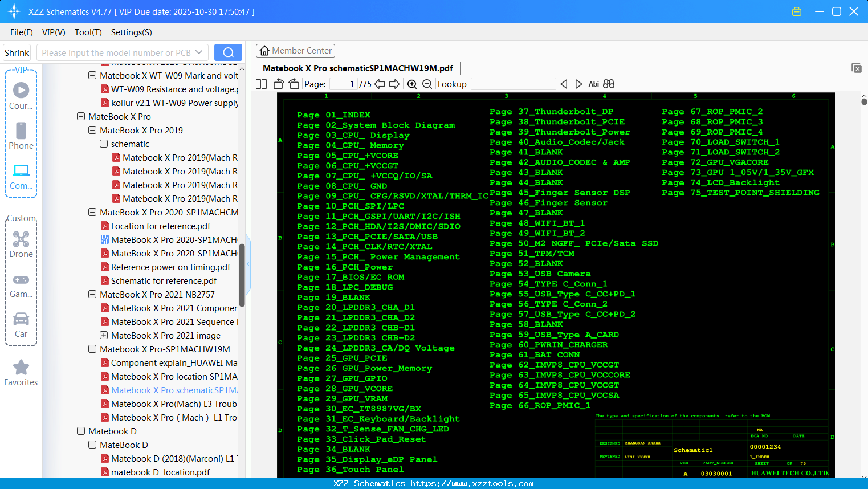Collapse the Matebook X Pro-SP1MACHW19M node
This screenshot has width=868, height=489.
point(92,349)
